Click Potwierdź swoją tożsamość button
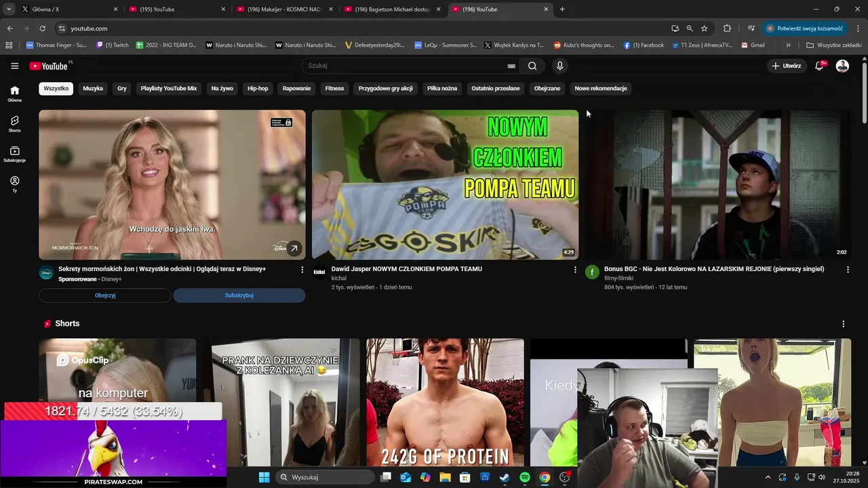Viewport: 868px width, 488px height. [804, 28]
